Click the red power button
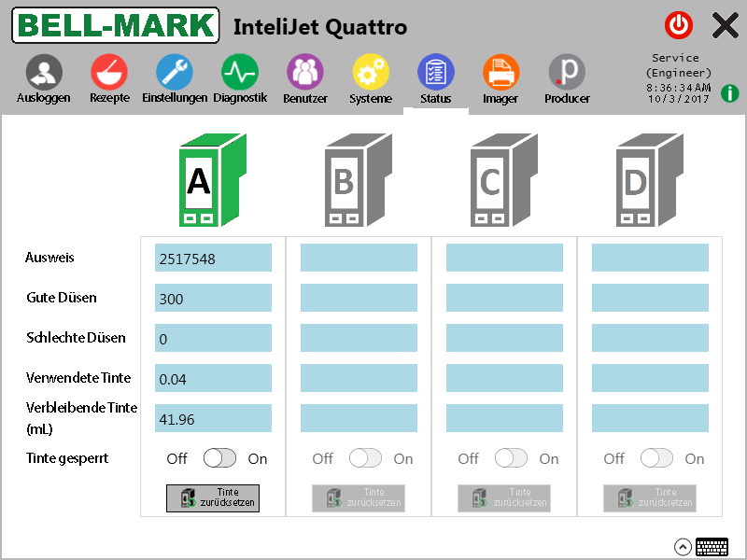 pyautogui.click(x=679, y=25)
